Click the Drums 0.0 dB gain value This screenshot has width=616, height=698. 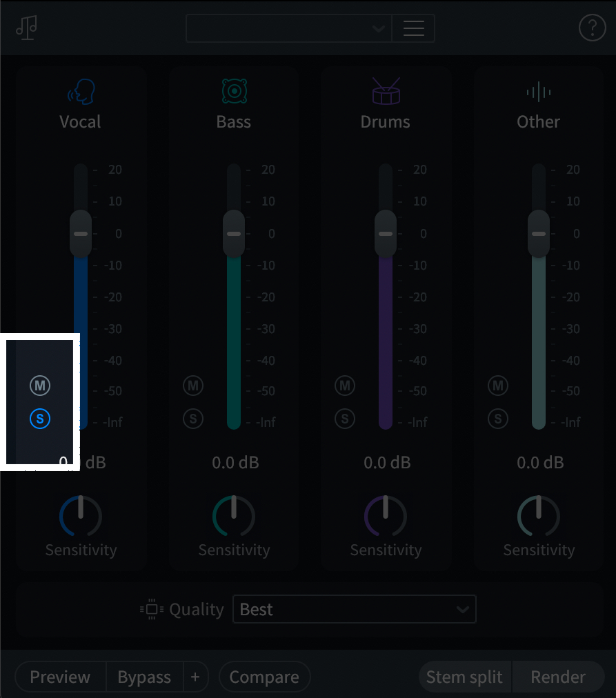point(387,463)
